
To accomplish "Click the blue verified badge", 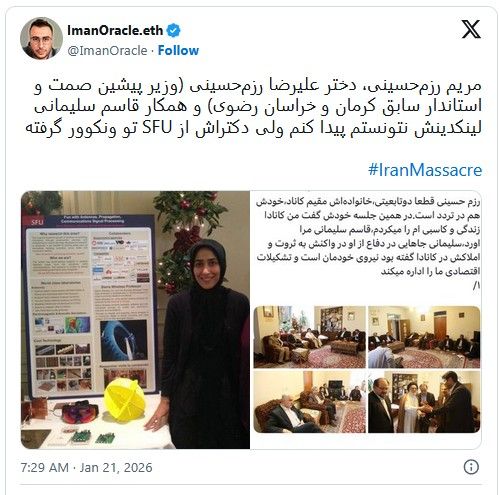I will 173,30.
